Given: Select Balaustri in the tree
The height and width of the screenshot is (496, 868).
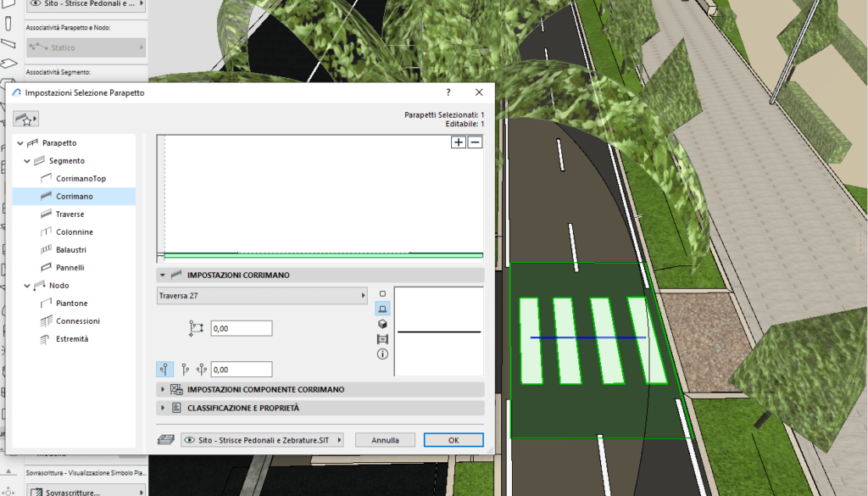Looking at the screenshot, I should 71,250.
